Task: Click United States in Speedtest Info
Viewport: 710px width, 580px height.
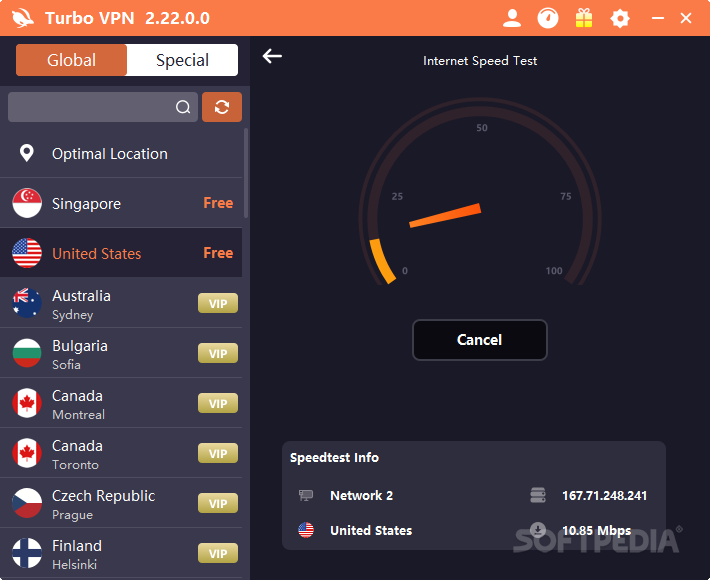Action: (x=371, y=531)
